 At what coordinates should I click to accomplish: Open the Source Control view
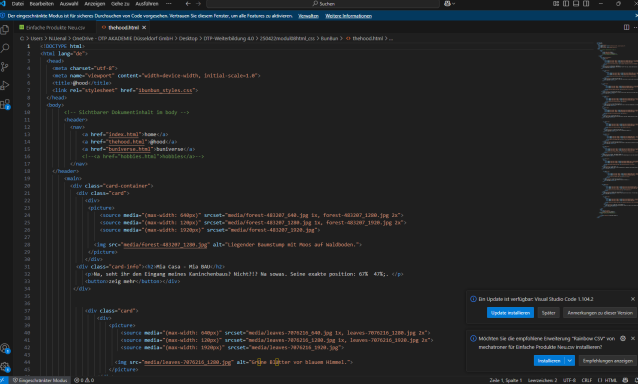coord(5,67)
